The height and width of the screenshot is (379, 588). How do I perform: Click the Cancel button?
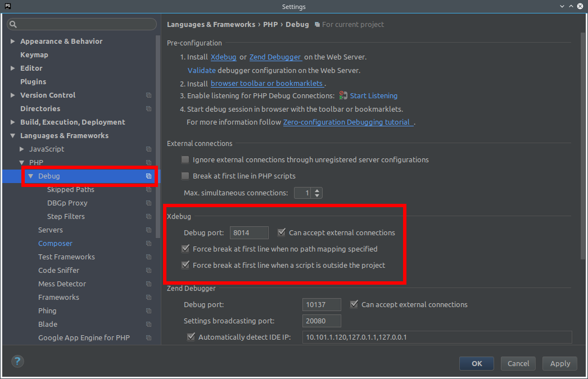(x=518, y=363)
